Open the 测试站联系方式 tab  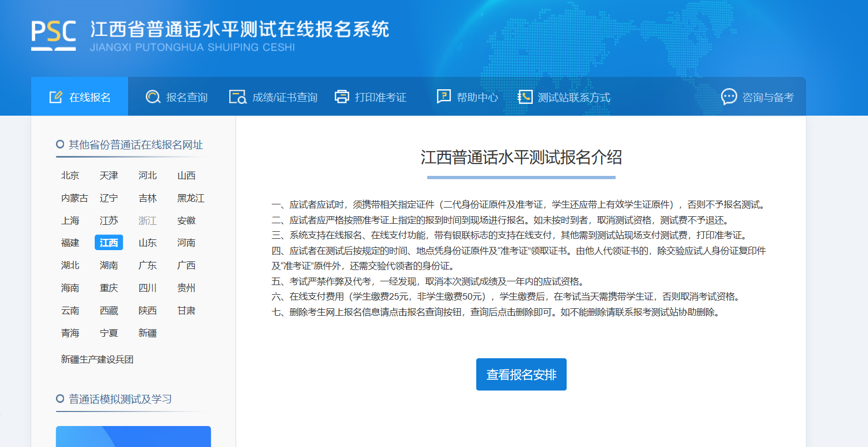pos(564,97)
